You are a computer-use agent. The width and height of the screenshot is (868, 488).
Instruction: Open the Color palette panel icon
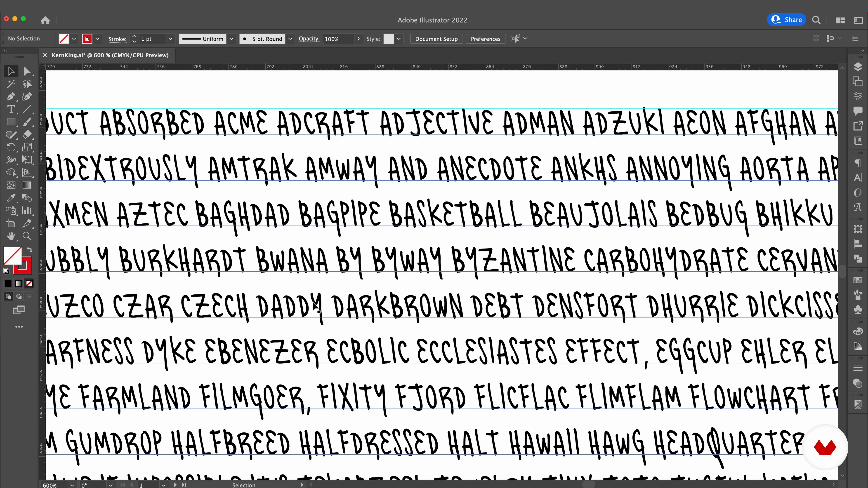pyautogui.click(x=858, y=331)
